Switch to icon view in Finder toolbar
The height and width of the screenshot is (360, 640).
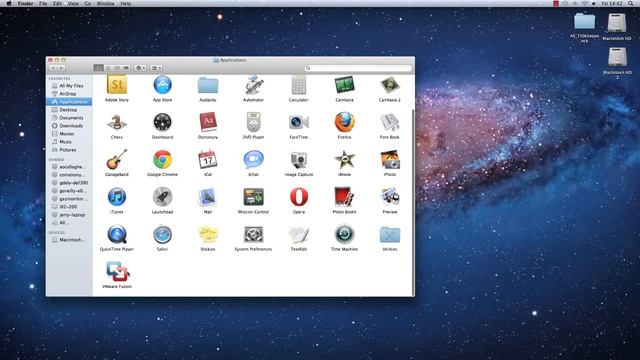point(98,68)
